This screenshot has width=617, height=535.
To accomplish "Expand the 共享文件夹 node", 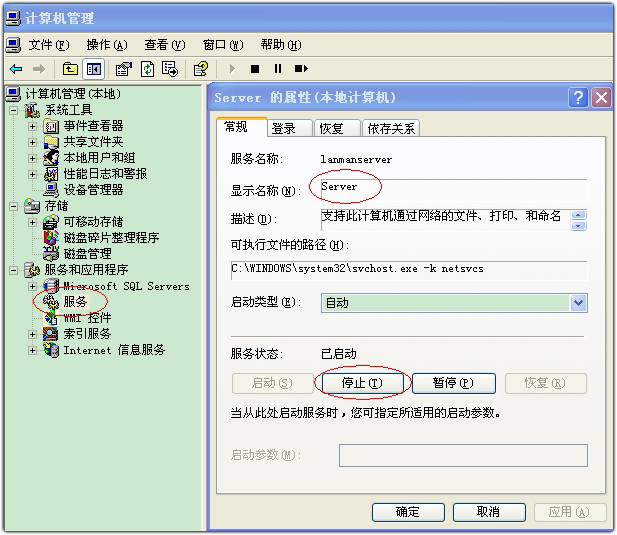I will pyautogui.click(x=33, y=142).
